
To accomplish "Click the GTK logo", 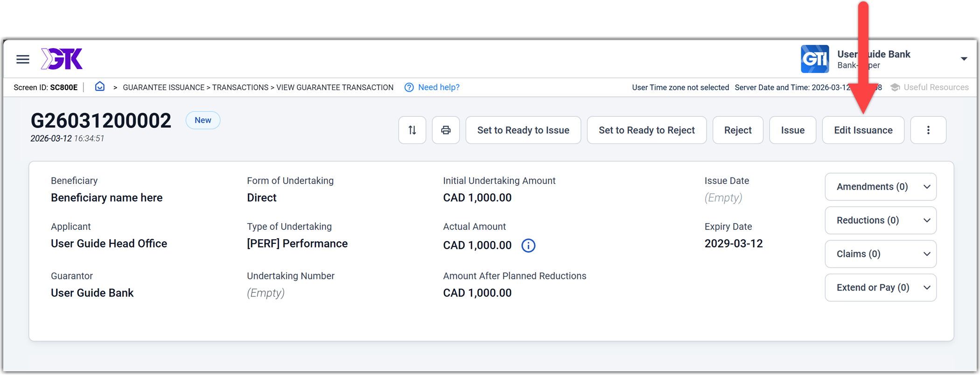I will coord(62,59).
